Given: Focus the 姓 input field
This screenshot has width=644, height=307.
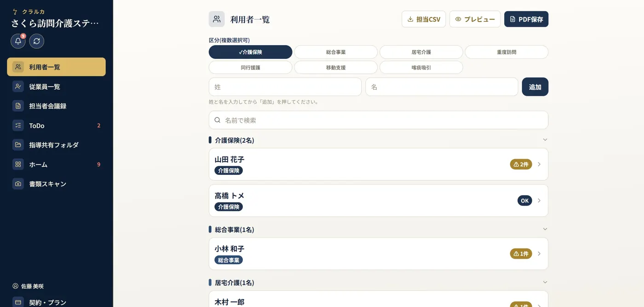Looking at the screenshot, I should pos(285,87).
